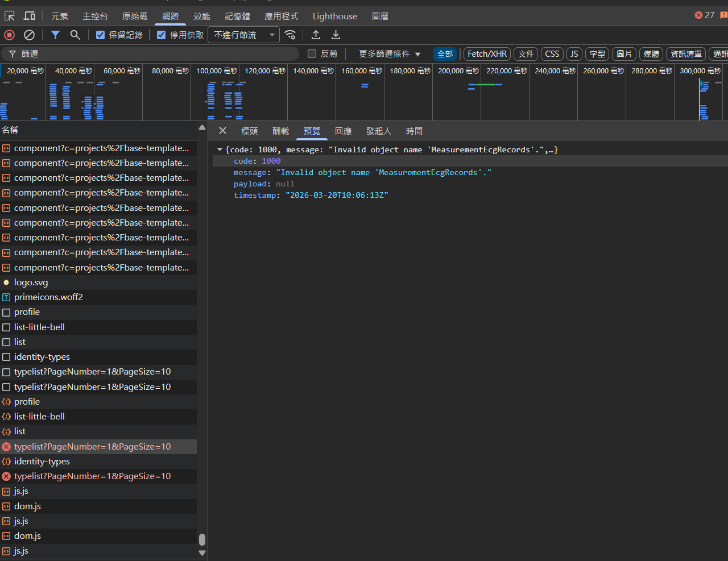Uncheck the 停用快取 checkbox

[162, 35]
